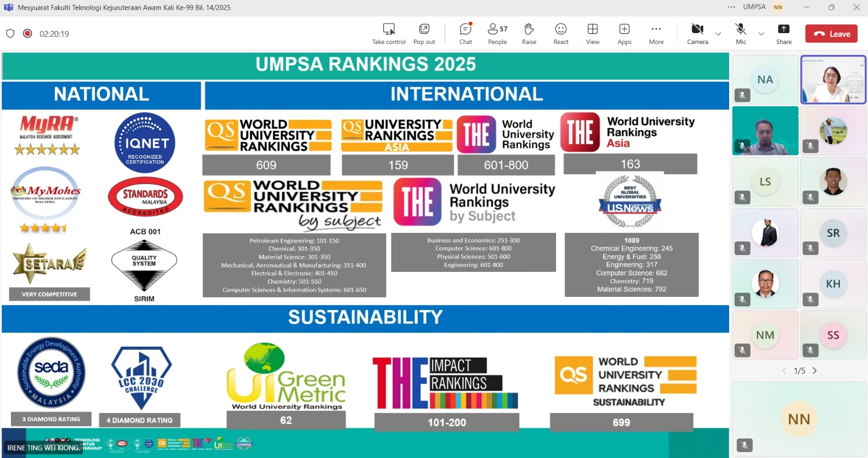Click the recording indicator icon
The image size is (868, 458).
click(28, 33)
